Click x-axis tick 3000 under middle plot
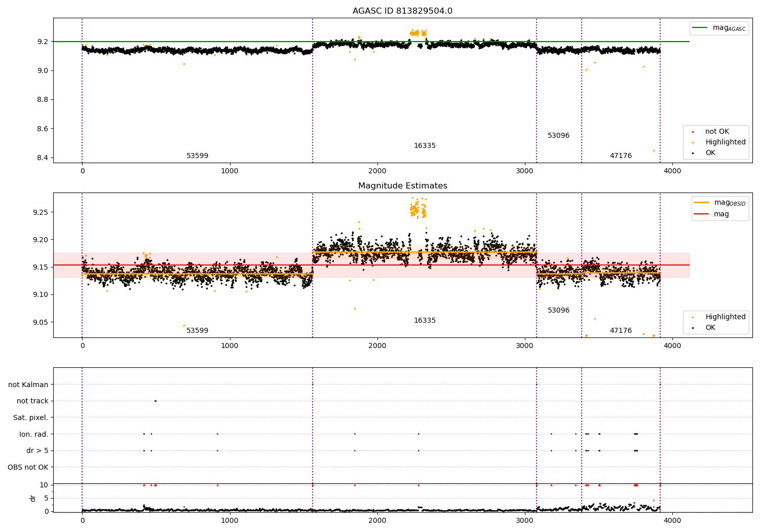 tap(525, 346)
